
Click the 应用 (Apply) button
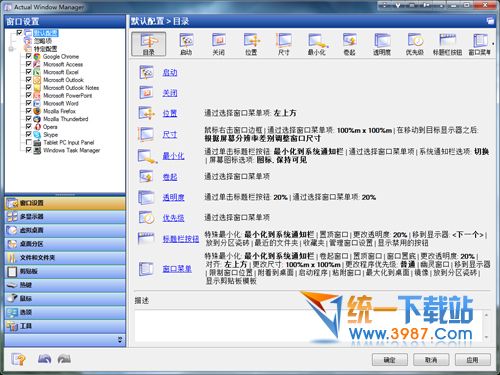pyautogui.click(x=472, y=360)
